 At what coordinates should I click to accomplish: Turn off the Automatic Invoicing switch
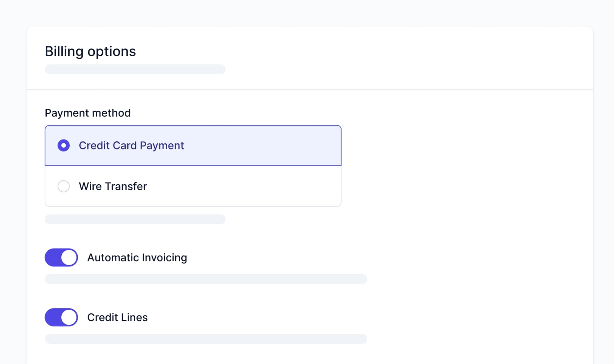click(x=61, y=257)
